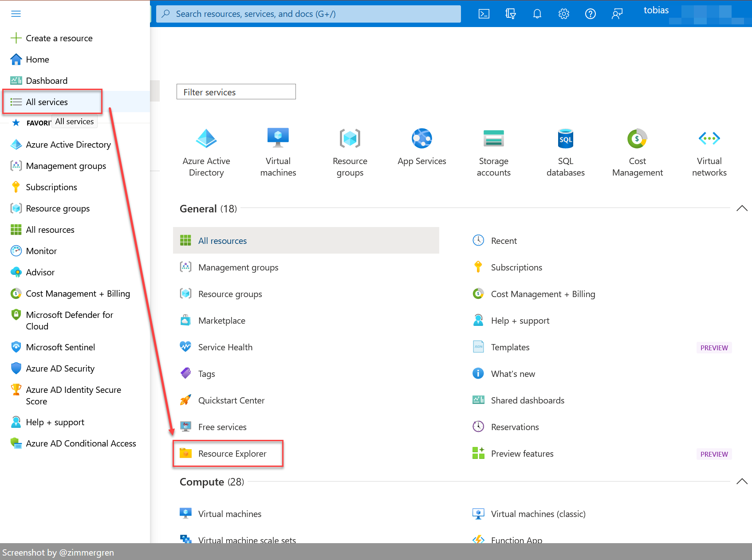The width and height of the screenshot is (752, 560).
Task: Select the Azure Active Directory service icon
Action: [206, 138]
